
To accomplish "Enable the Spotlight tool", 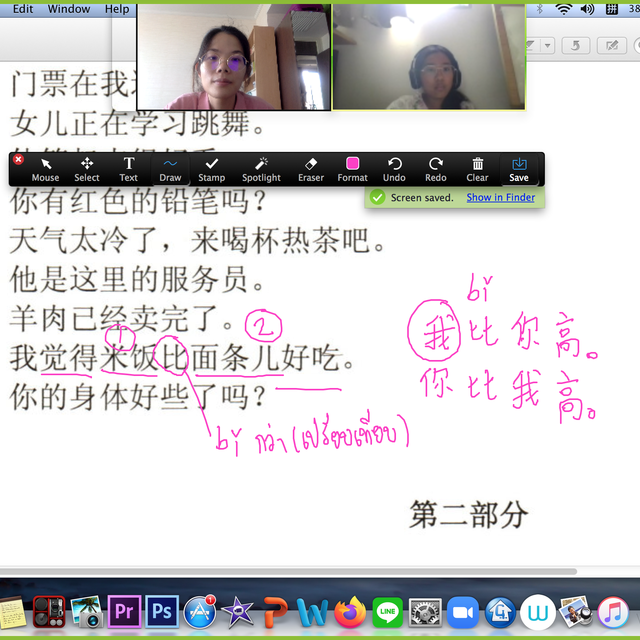I will [261, 168].
